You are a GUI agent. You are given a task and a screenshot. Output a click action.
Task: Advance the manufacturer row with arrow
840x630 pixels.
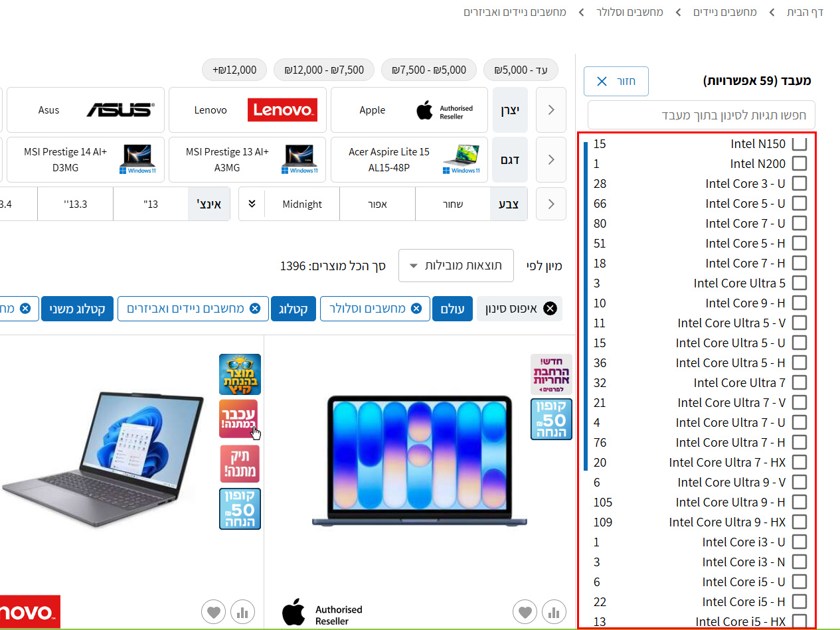551,110
